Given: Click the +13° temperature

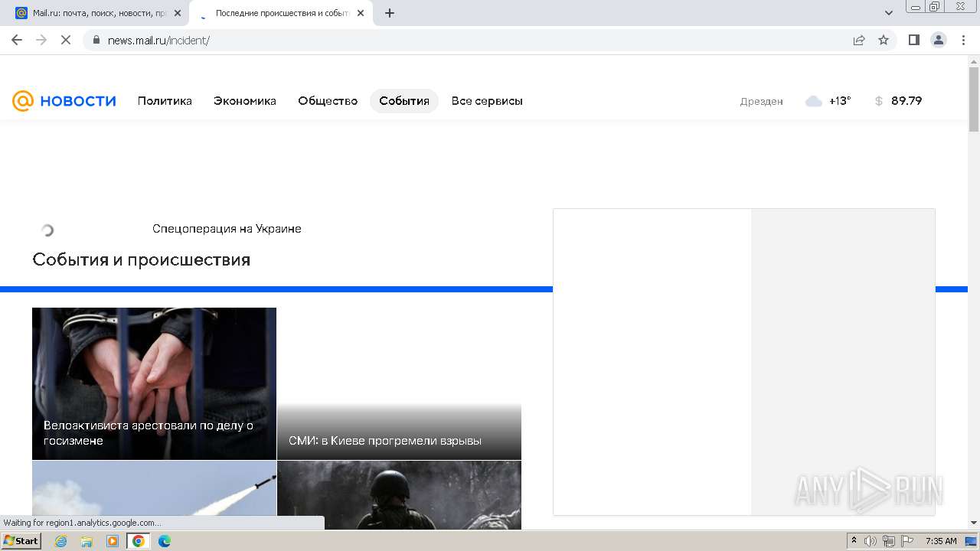Looking at the screenshot, I should coord(840,101).
